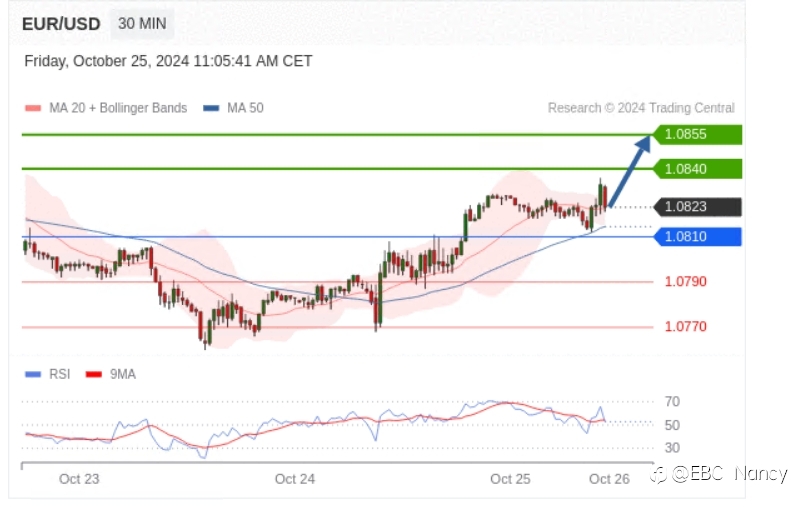This screenshot has height=507, width=797.
Task: Click the MA 20 + Bollinger Bands legend label
Action: point(118,108)
